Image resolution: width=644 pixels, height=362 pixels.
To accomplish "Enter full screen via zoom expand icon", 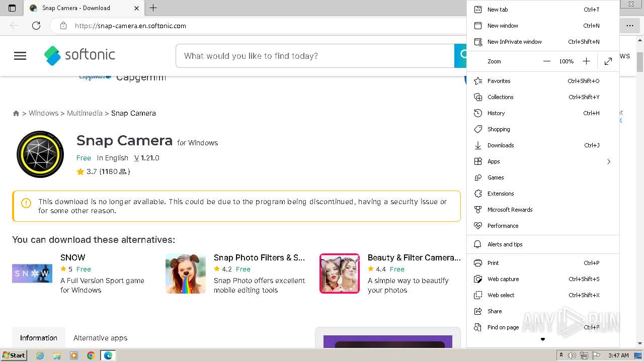I will click(608, 61).
